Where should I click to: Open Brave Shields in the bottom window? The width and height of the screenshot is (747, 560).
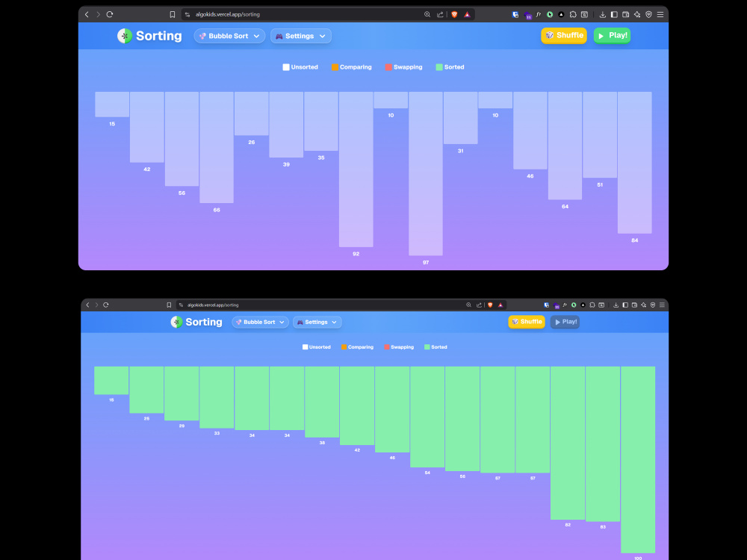pos(490,305)
